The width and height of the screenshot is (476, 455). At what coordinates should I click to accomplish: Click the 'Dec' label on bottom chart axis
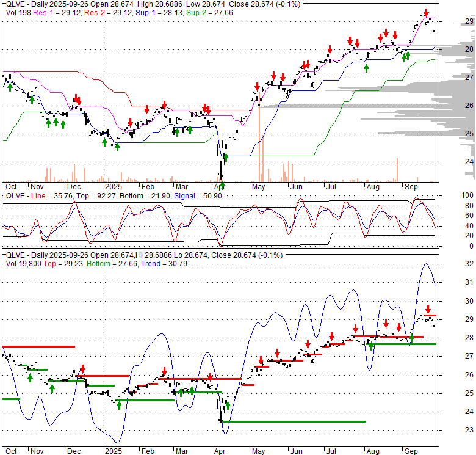(x=74, y=451)
